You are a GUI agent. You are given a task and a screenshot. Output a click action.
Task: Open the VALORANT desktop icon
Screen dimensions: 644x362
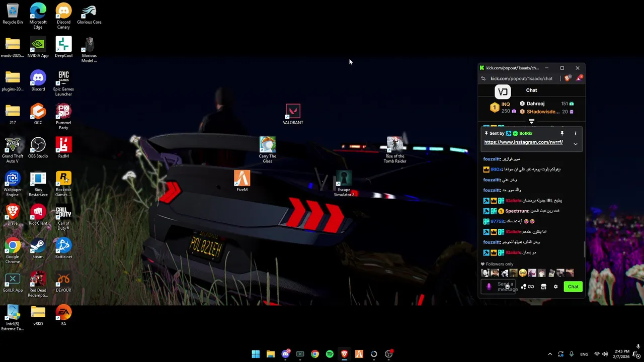pos(293,114)
